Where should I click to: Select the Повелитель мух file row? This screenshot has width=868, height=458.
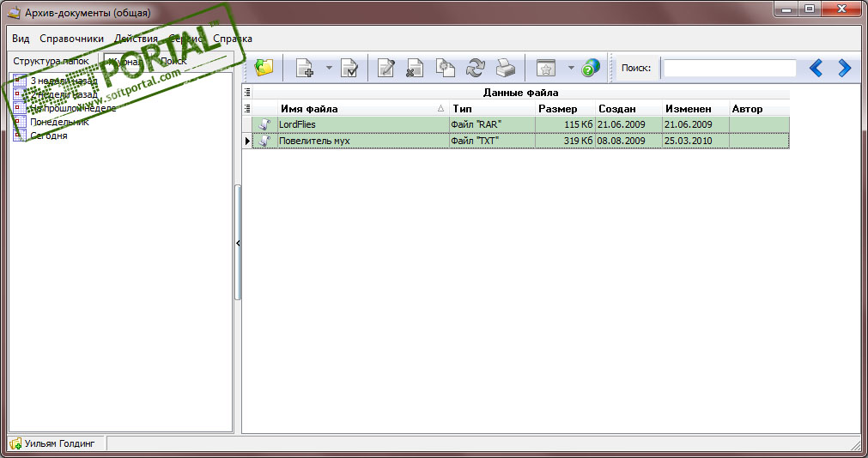click(x=521, y=141)
